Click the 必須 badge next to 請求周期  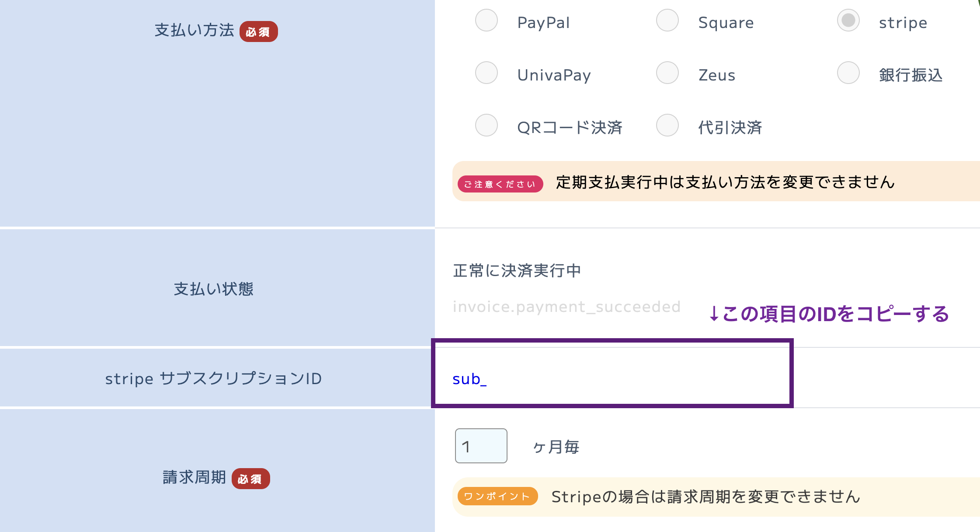[251, 479]
